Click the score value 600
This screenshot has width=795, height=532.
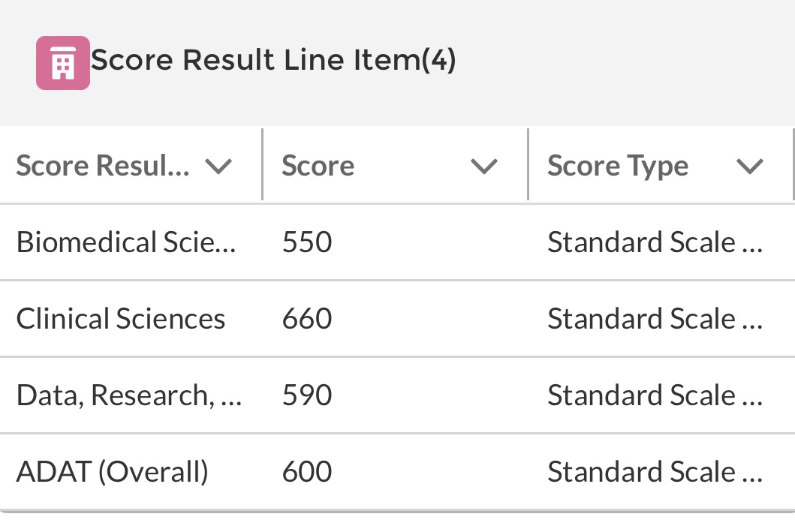tap(307, 472)
